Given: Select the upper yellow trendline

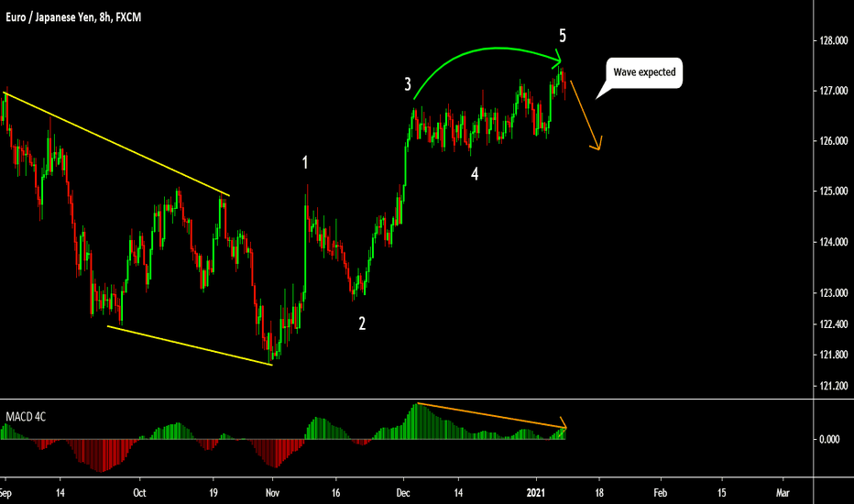Looking at the screenshot, I should point(116,145).
